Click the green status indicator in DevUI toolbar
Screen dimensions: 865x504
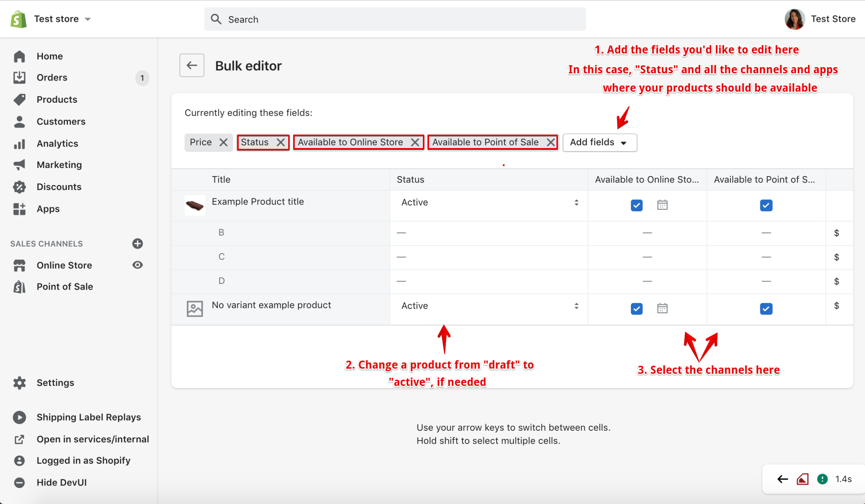822,479
